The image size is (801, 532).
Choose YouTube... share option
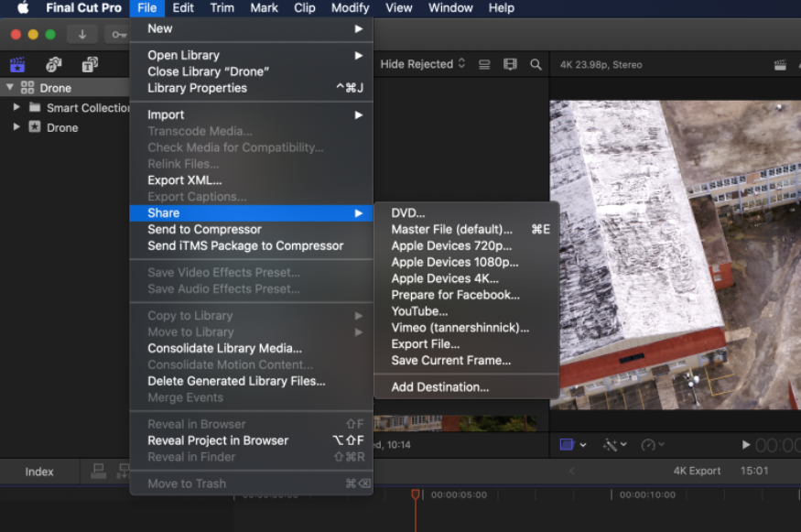pyautogui.click(x=466, y=311)
